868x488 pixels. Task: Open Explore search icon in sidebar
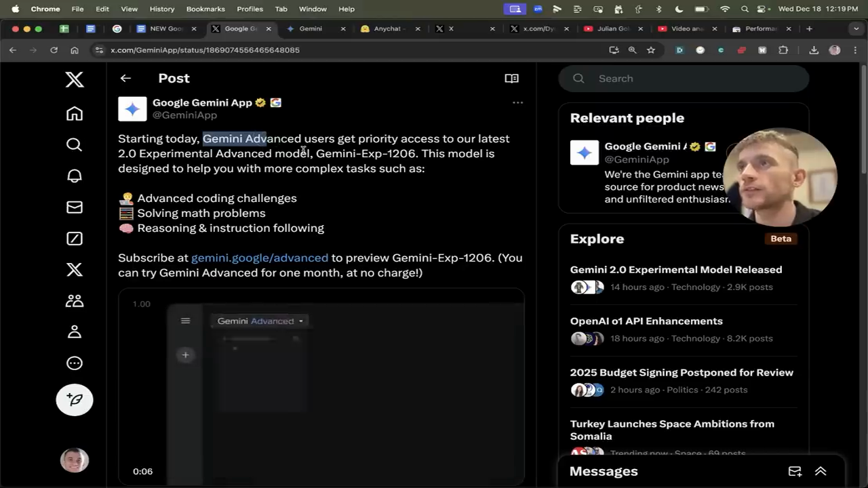tap(75, 144)
